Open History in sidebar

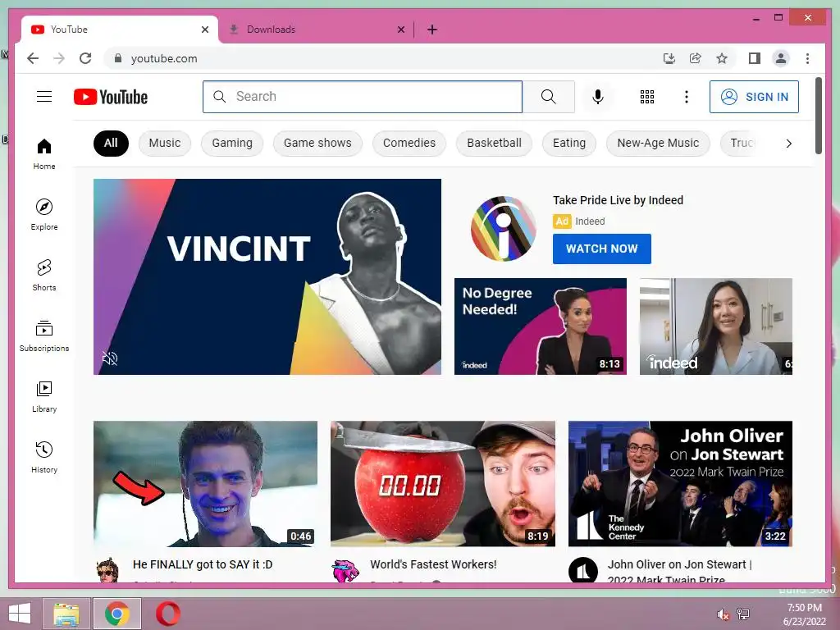(x=44, y=458)
